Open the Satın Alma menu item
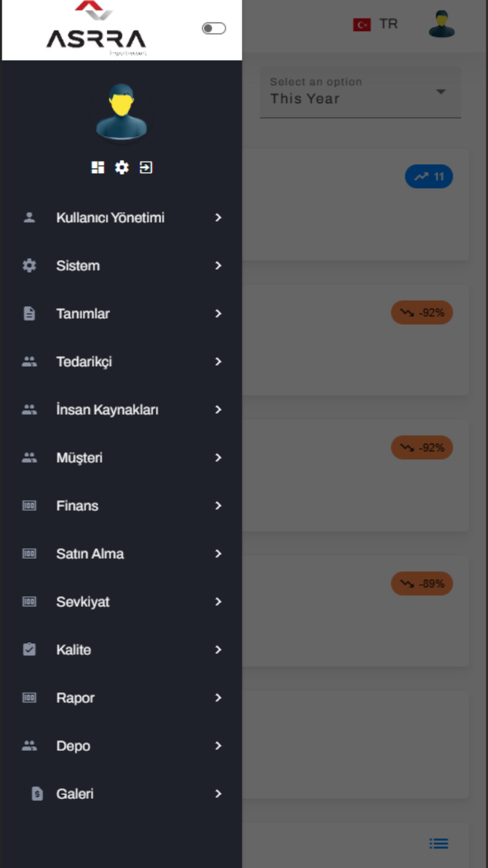Screen dimensions: 488x868 pyautogui.click(x=90, y=554)
